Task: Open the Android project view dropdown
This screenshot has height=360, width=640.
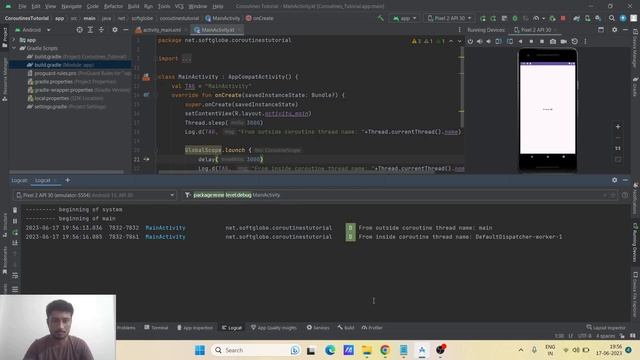Action: [x=33, y=30]
